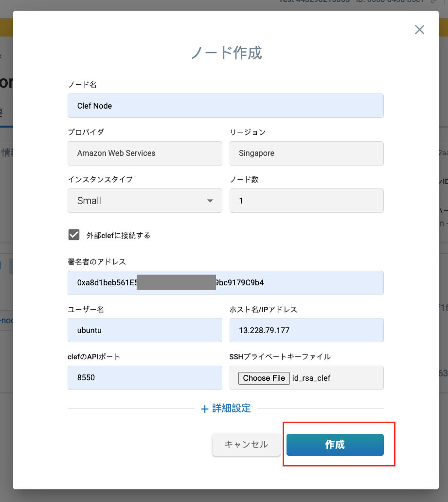448x502 pixels.
Task: Click the ノード作成 dialog title
Action: (x=226, y=53)
